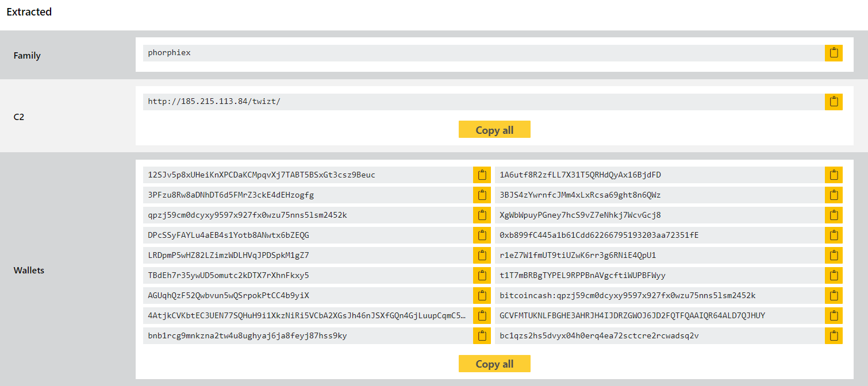
Task: Copy the phorphiex family name clipboard icon
Action: (x=834, y=53)
